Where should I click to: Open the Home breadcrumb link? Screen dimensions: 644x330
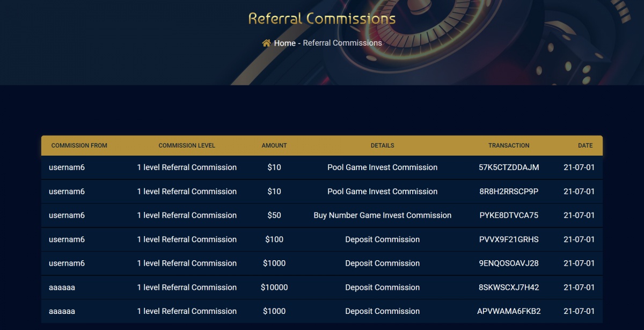pos(284,43)
